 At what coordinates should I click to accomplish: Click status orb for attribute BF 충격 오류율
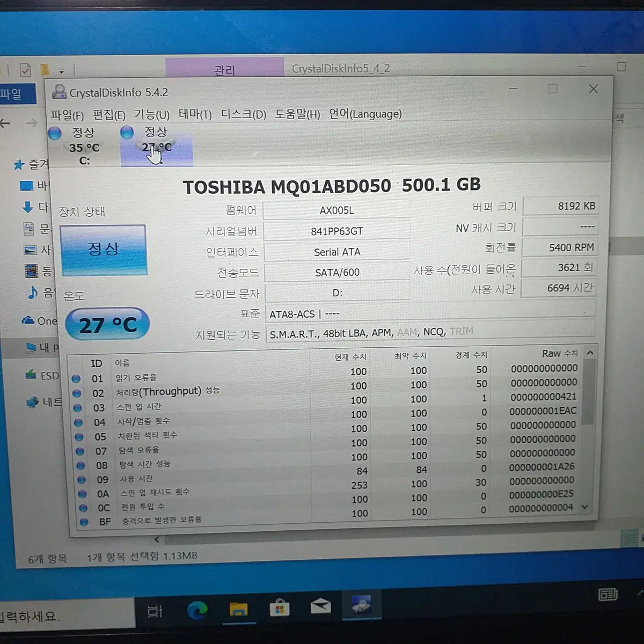[x=84, y=522]
